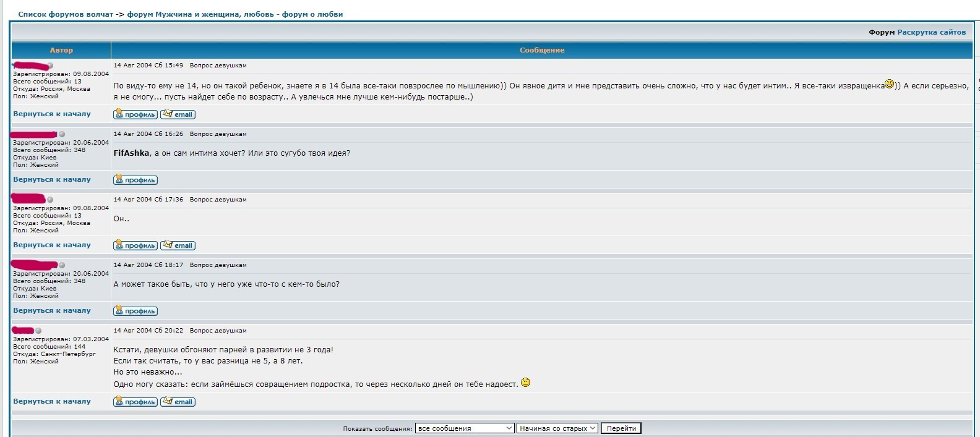This screenshot has height=437, width=980.
Task: Email the 20:22 post author
Action: (x=178, y=402)
